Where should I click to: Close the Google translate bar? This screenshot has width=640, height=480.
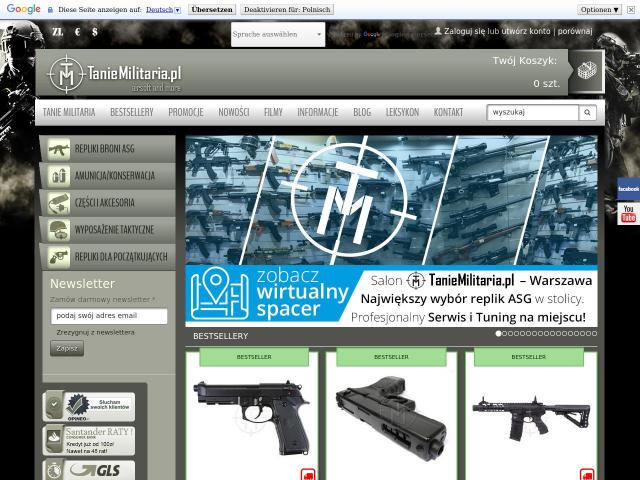(631, 9)
